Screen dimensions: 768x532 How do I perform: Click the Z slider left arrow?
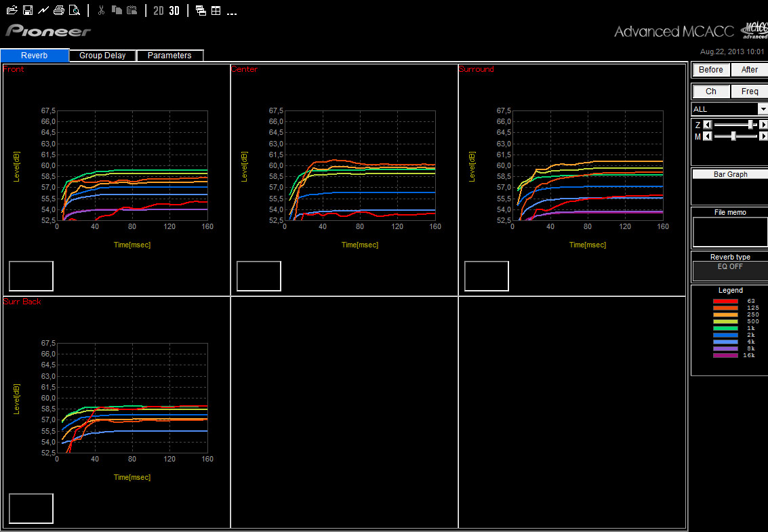click(708, 125)
